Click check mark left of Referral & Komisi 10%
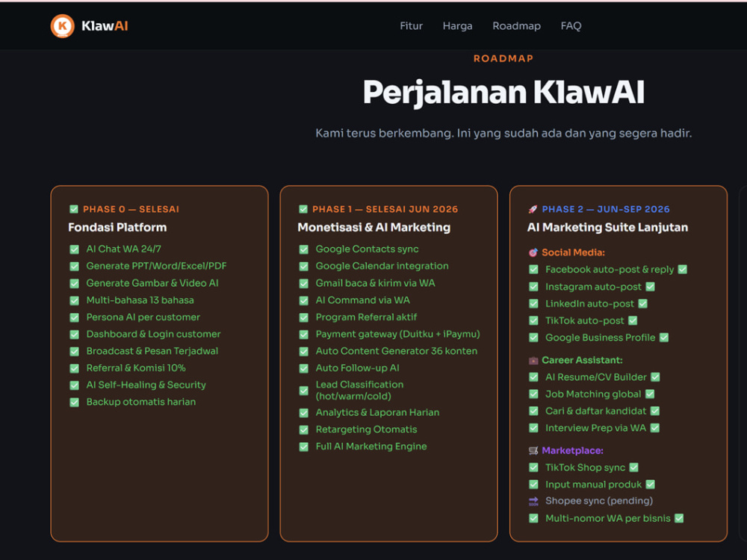This screenshot has height=560, width=747. click(x=74, y=368)
